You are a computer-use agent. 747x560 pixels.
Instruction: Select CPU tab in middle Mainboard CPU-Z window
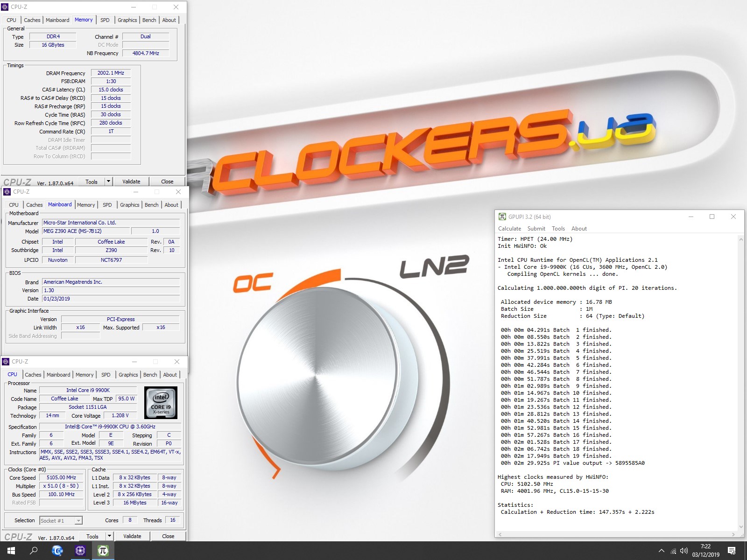point(14,205)
